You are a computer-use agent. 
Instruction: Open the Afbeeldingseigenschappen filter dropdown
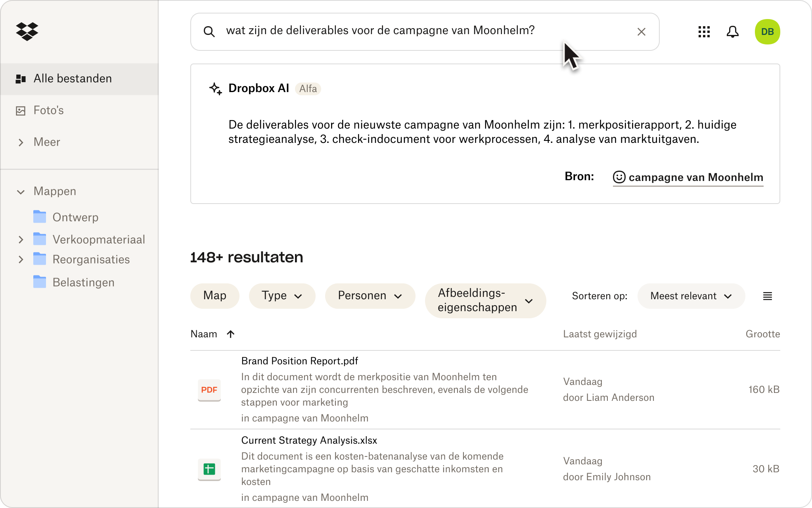(485, 300)
